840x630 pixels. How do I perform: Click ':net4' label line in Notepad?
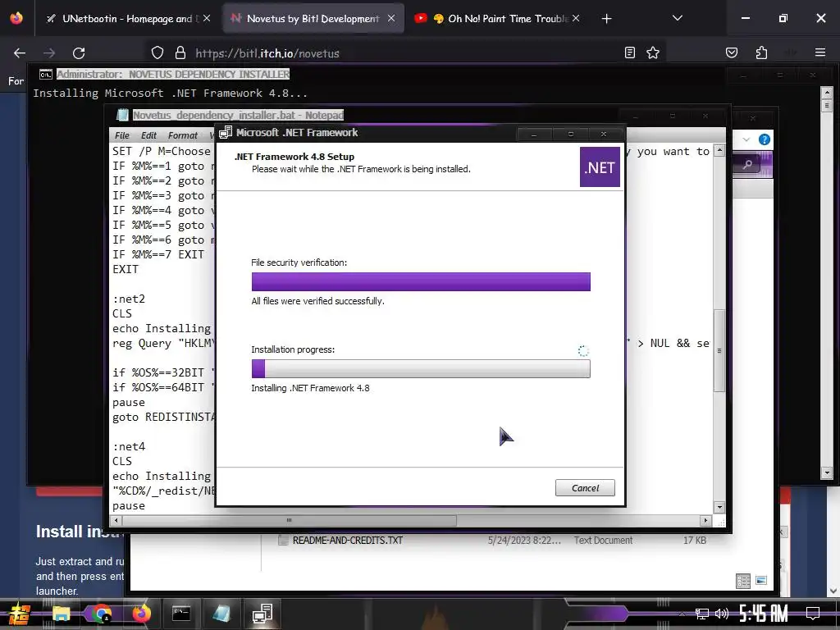(x=129, y=446)
